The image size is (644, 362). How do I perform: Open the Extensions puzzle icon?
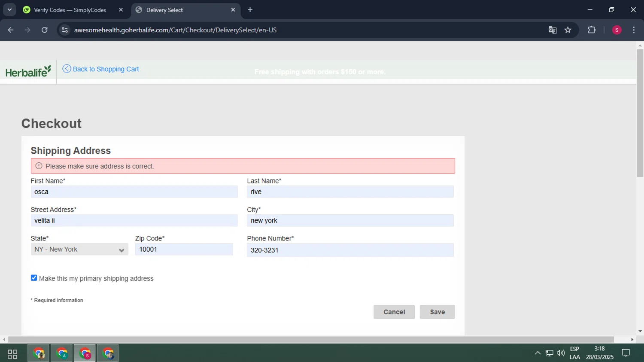(592, 30)
